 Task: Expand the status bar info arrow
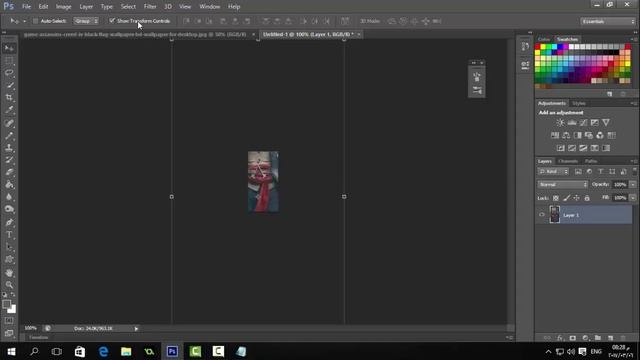point(136,329)
